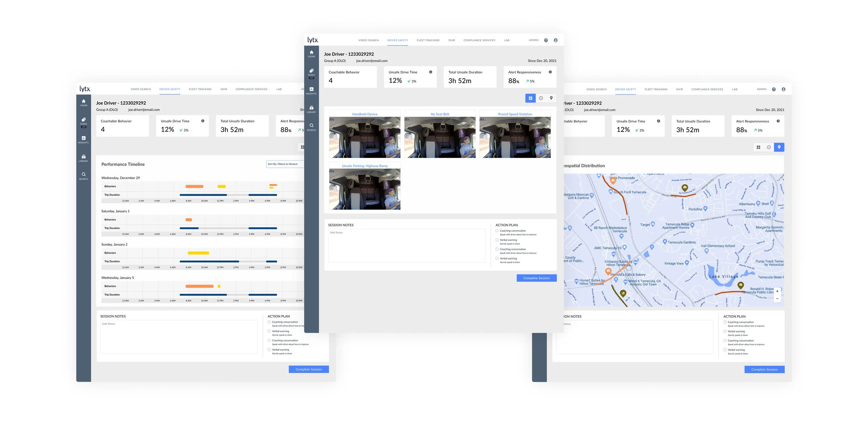The image size is (868, 424).
Task: Switch to grid view icon in center window
Action: tap(530, 98)
